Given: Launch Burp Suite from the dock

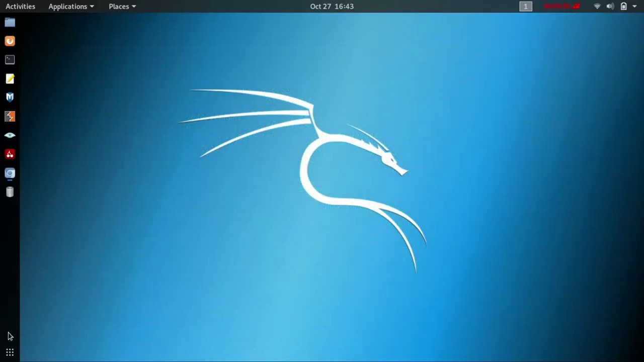Looking at the screenshot, I should [10, 117].
